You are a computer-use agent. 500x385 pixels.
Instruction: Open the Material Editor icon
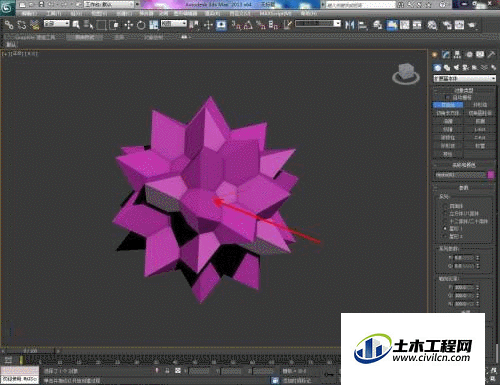432,25
